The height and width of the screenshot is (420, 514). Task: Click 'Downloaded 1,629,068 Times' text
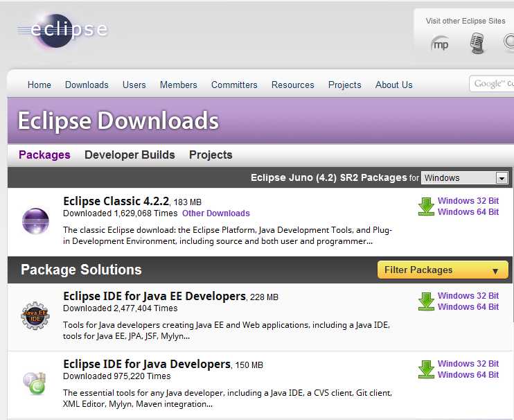(121, 213)
